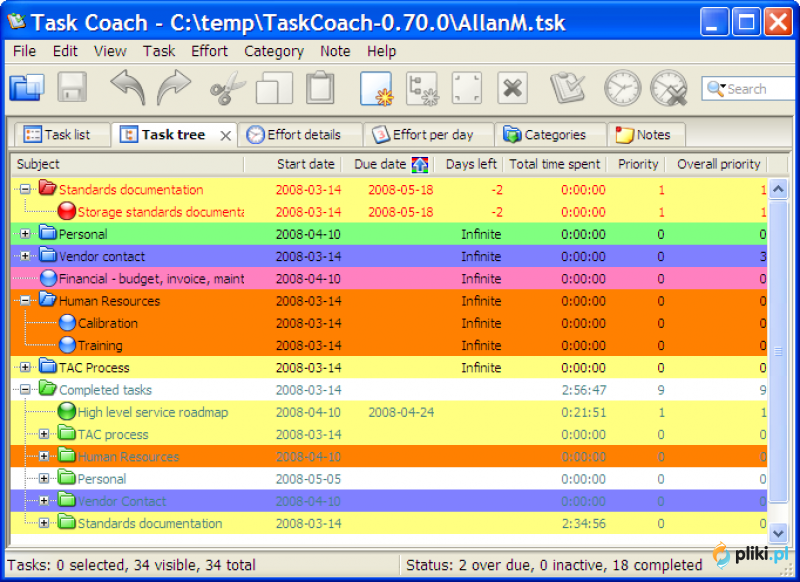Click the Copy icon in toolbar

274,88
